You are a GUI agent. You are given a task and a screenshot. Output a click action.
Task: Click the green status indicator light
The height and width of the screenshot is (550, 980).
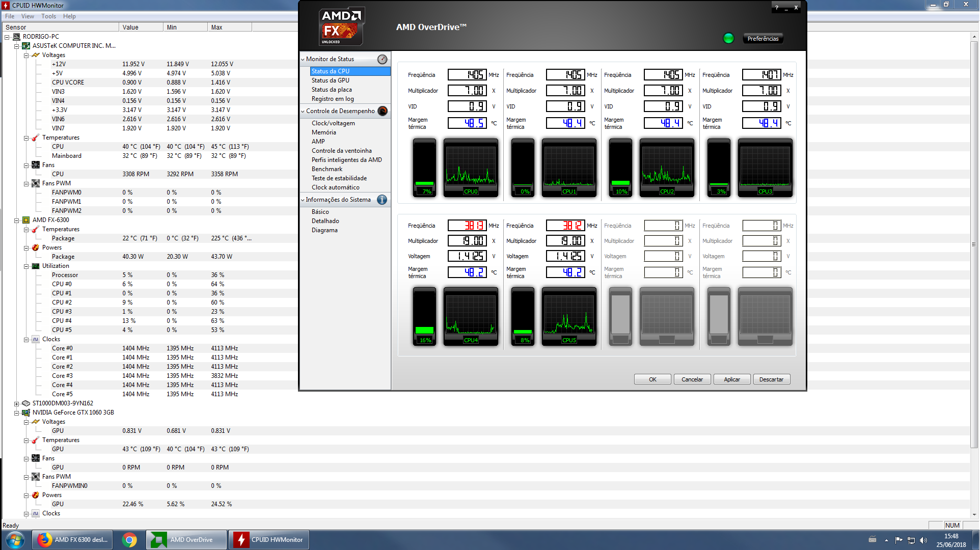[728, 38]
